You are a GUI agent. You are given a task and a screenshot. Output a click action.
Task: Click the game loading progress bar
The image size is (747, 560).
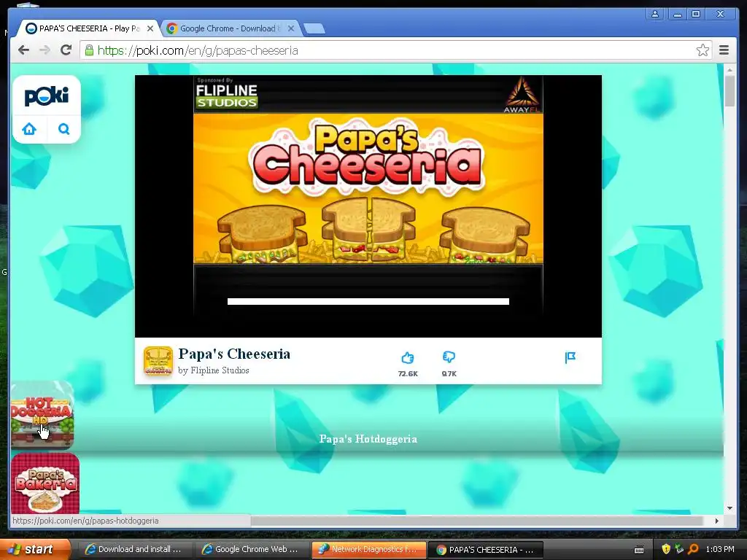click(x=368, y=301)
